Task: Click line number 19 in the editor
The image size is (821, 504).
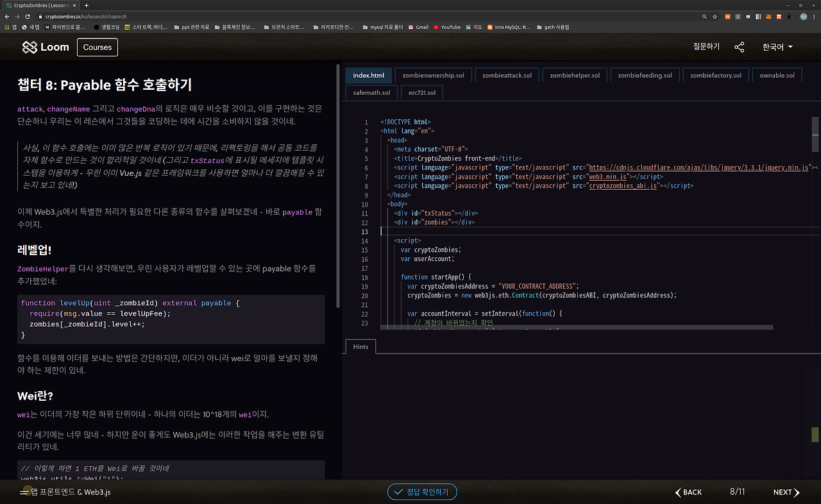Action: tap(364, 286)
